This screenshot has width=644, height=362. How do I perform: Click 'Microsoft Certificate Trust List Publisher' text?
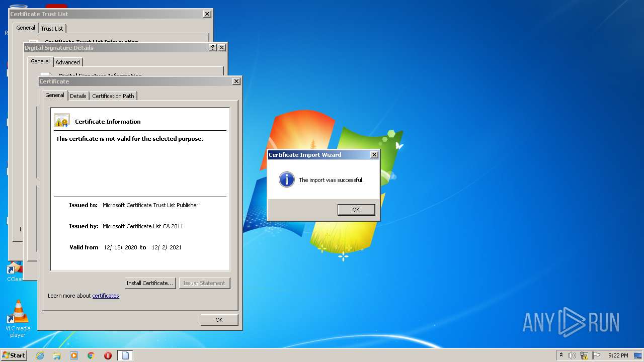(x=150, y=205)
